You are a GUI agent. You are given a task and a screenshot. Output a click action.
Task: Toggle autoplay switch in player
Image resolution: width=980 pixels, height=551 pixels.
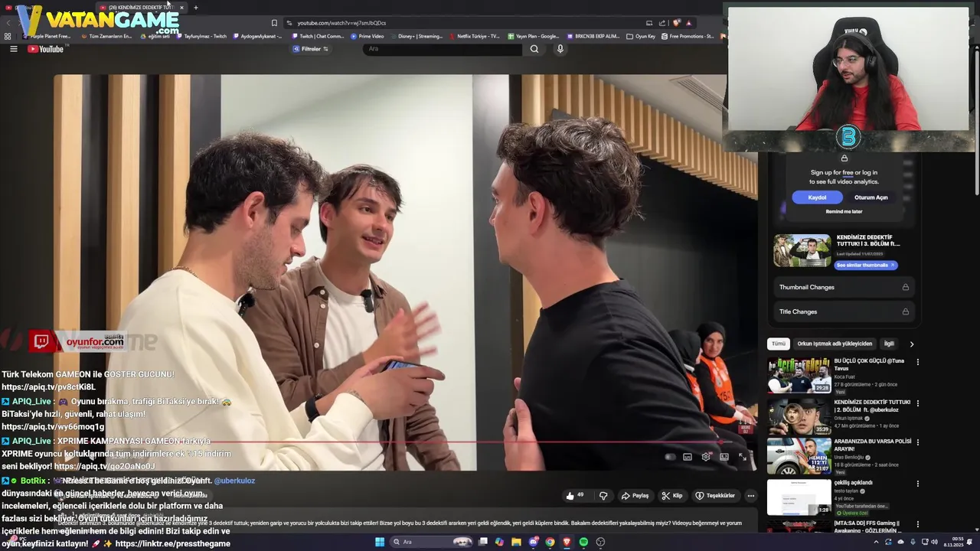[670, 457]
